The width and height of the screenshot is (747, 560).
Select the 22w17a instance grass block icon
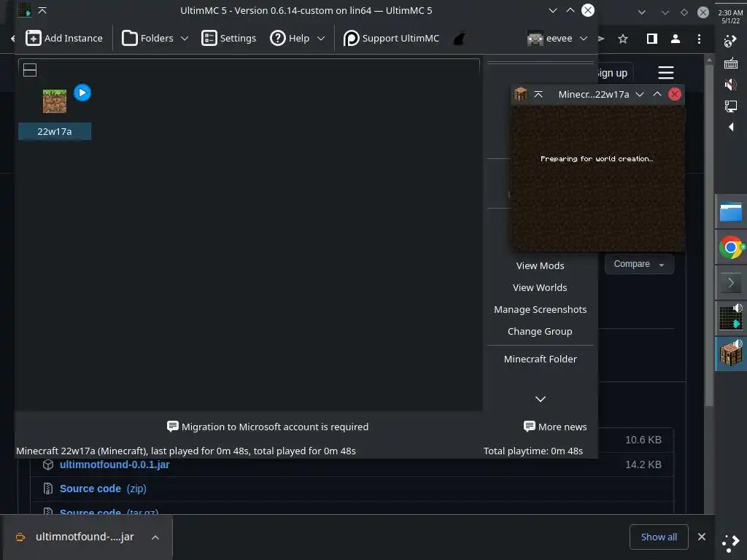click(x=55, y=101)
